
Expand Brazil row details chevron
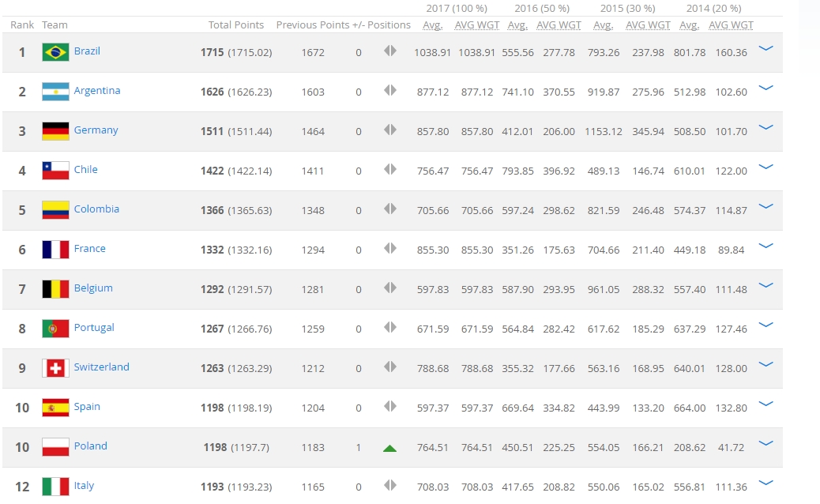pos(765,48)
